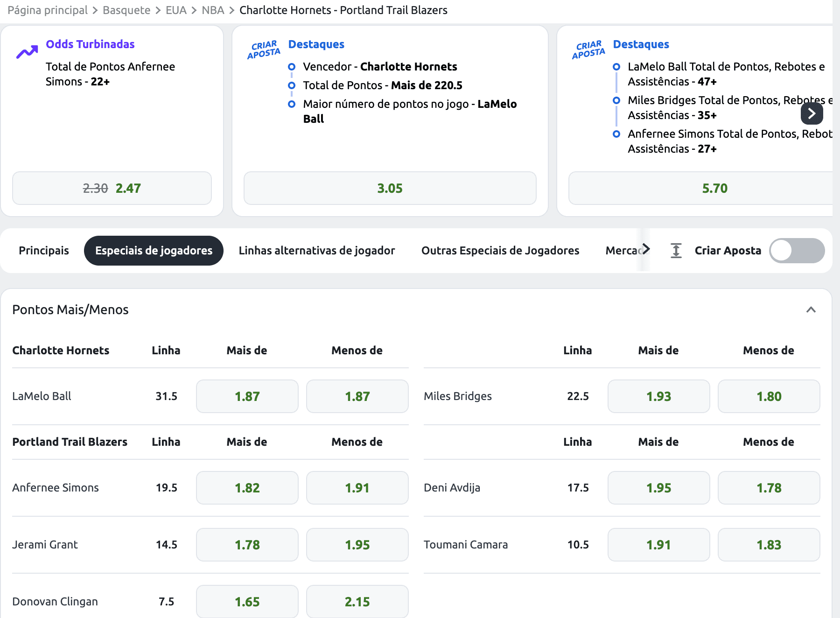Open the partially visible Mercado tab
840x618 pixels.
[x=623, y=251]
